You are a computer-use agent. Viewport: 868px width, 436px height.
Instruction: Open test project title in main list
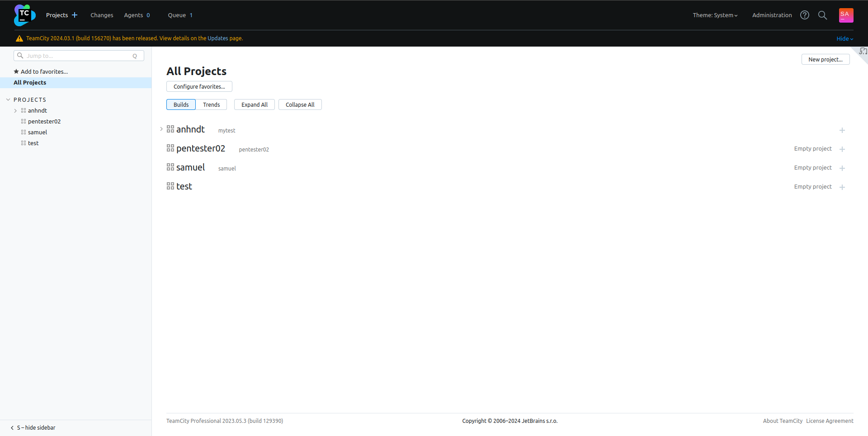(184, 186)
